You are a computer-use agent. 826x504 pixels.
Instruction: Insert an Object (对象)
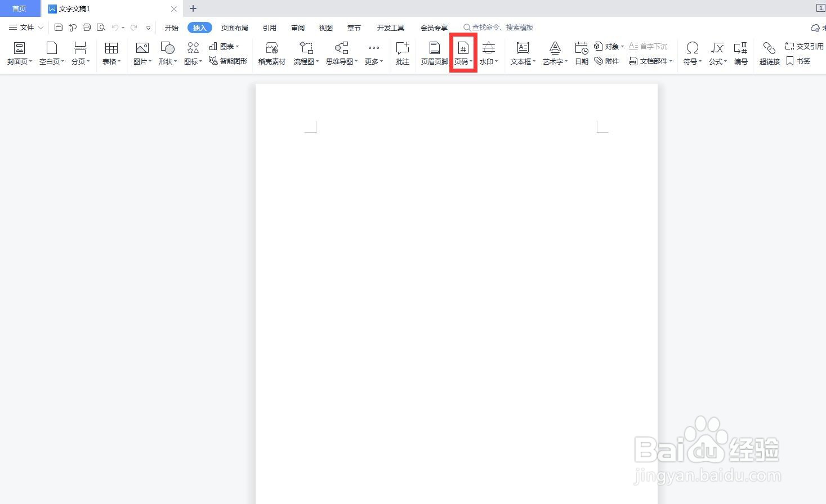609,46
